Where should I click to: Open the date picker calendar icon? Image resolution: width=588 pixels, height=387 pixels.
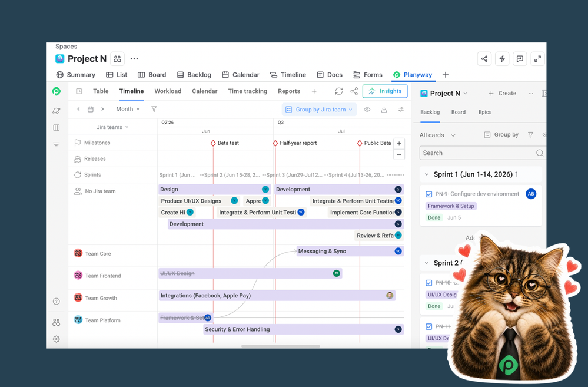(91, 109)
